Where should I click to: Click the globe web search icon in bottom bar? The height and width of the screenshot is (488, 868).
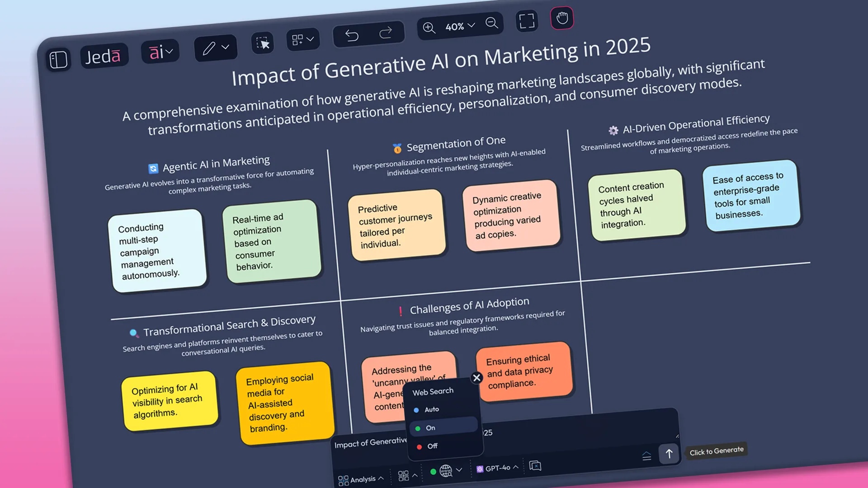pos(446,471)
